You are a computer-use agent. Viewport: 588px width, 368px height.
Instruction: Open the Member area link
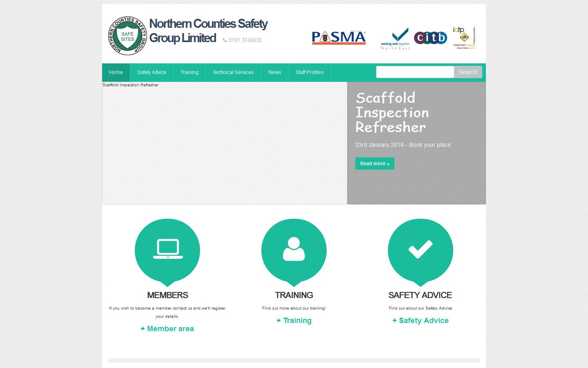167,329
